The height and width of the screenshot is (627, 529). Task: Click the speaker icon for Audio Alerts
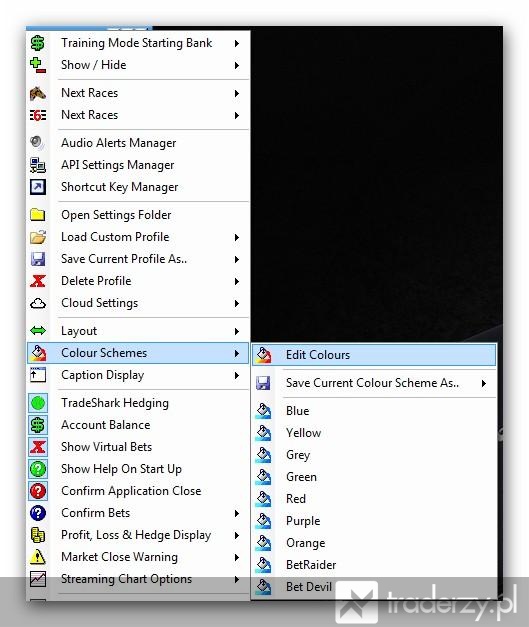38,143
